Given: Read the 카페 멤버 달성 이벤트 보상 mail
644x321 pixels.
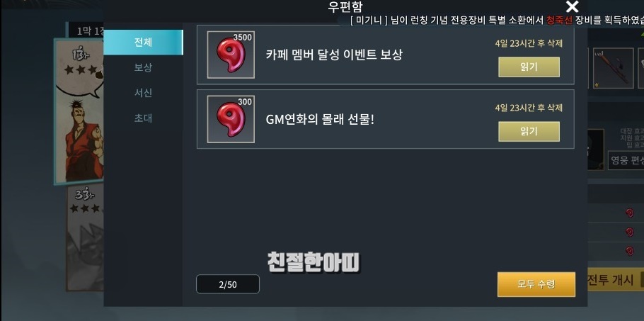Looking at the screenshot, I should 529,67.
